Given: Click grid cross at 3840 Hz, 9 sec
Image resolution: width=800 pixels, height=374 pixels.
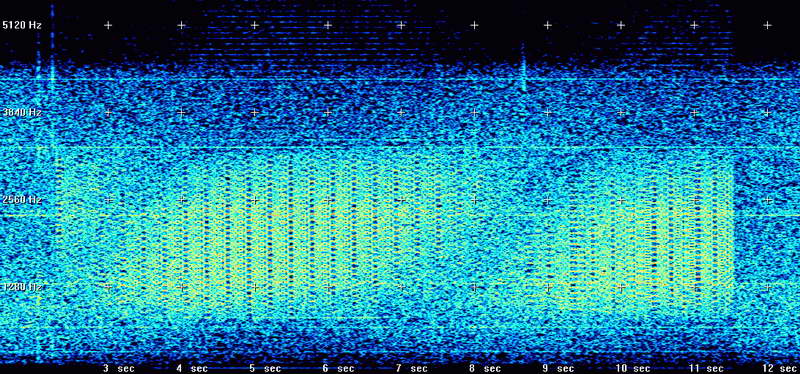Looking at the screenshot, I should [547, 112].
